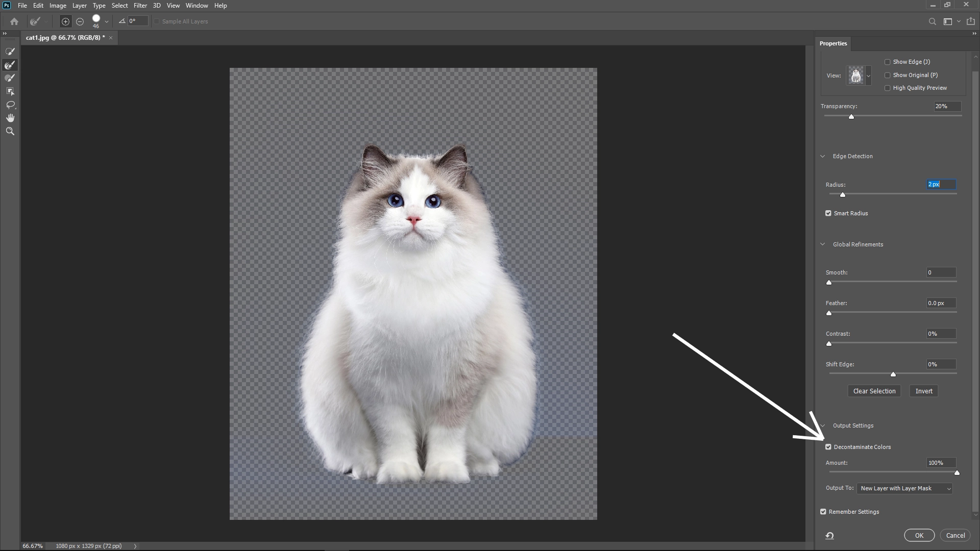Click the Clear Selection button
The image size is (980, 551).
click(874, 391)
